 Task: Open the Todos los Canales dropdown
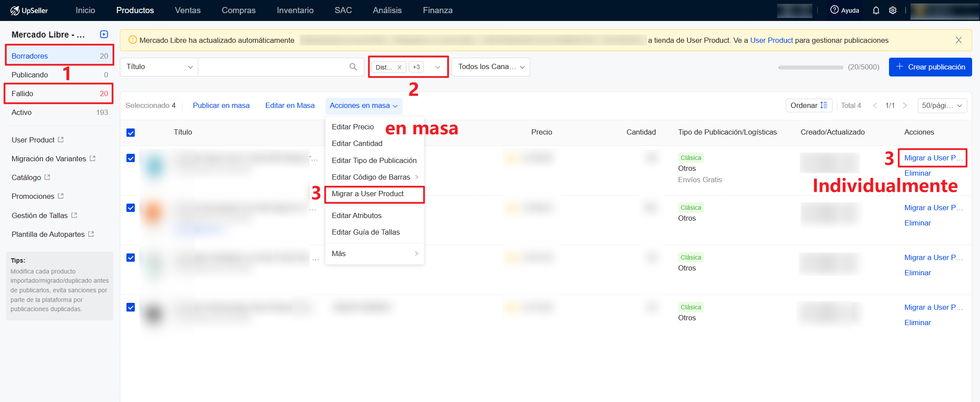pyautogui.click(x=490, y=67)
